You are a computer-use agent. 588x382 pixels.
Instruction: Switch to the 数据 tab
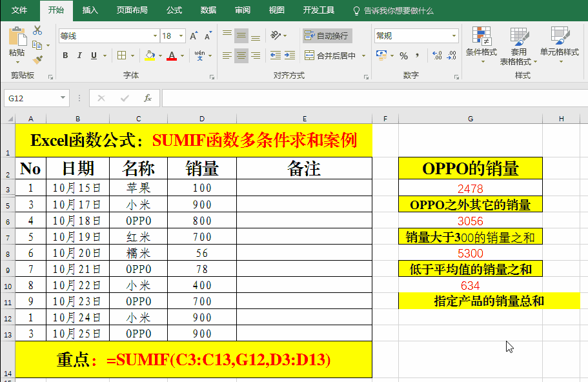tap(208, 10)
